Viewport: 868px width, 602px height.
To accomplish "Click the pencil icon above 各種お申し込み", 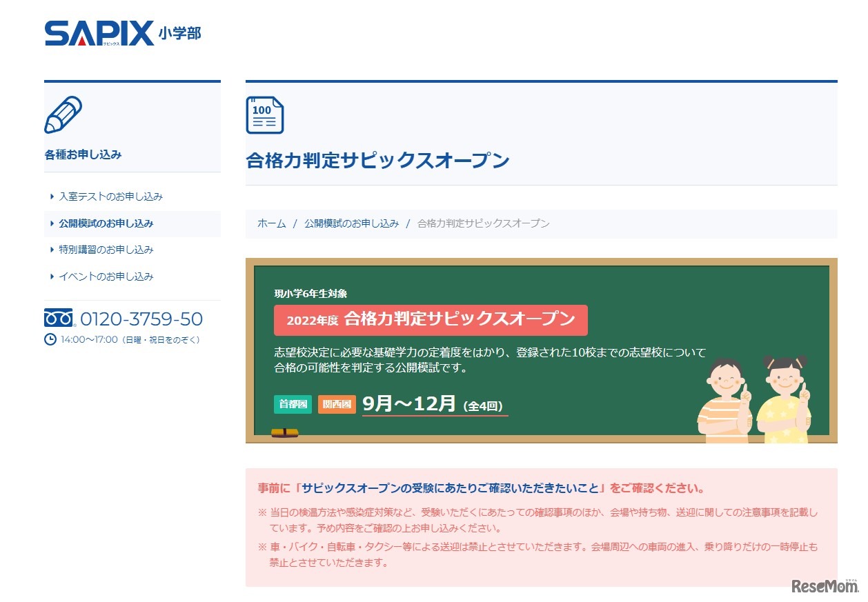I will click(63, 114).
